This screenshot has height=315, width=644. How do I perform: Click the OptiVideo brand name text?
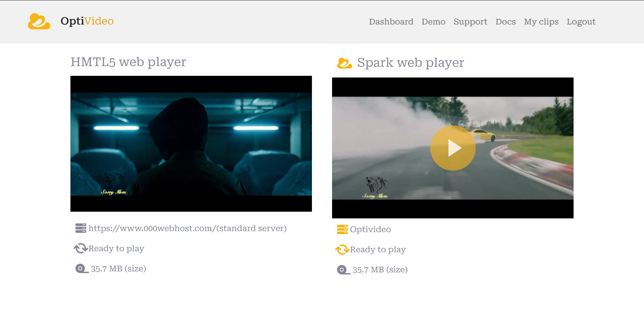[x=87, y=21]
